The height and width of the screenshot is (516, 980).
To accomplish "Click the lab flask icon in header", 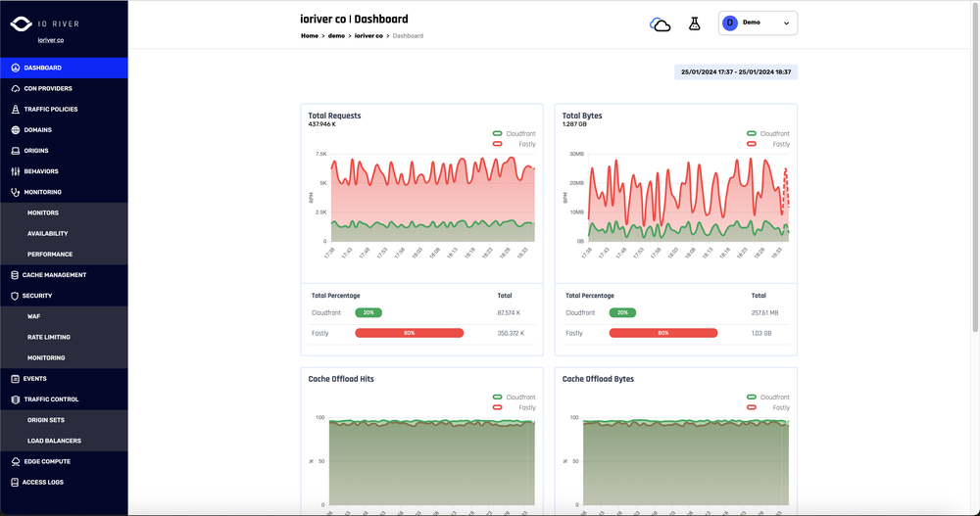I will click(x=695, y=23).
